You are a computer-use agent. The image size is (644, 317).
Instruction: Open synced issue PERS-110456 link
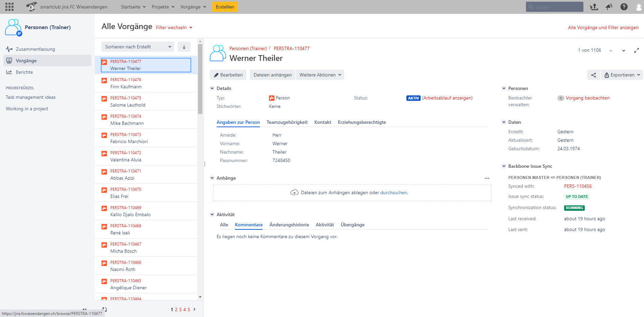click(578, 186)
